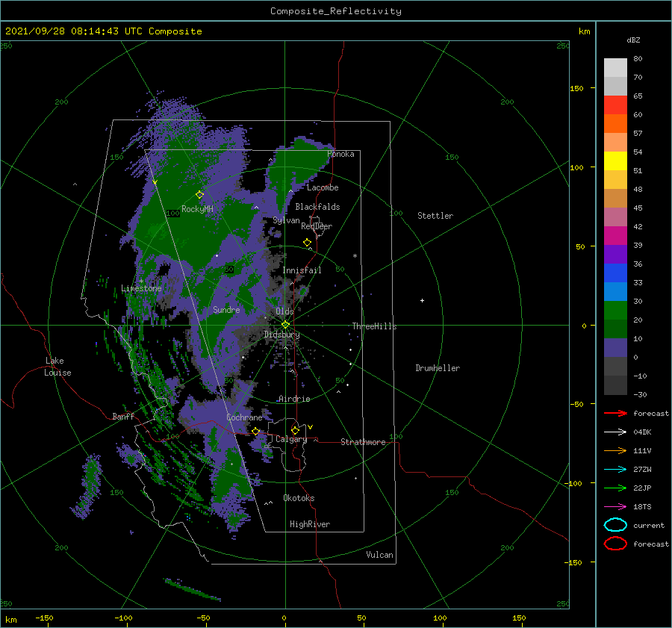Image resolution: width=672 pixels, height=628 pixels.
Task: Click the Sundre label
Action: [226, 309]
